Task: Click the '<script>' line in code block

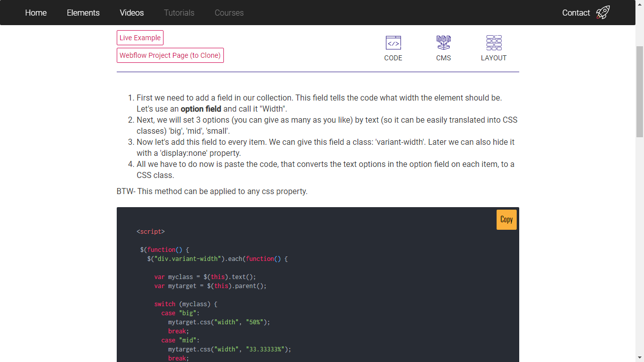Action: (x=150, y=232)
